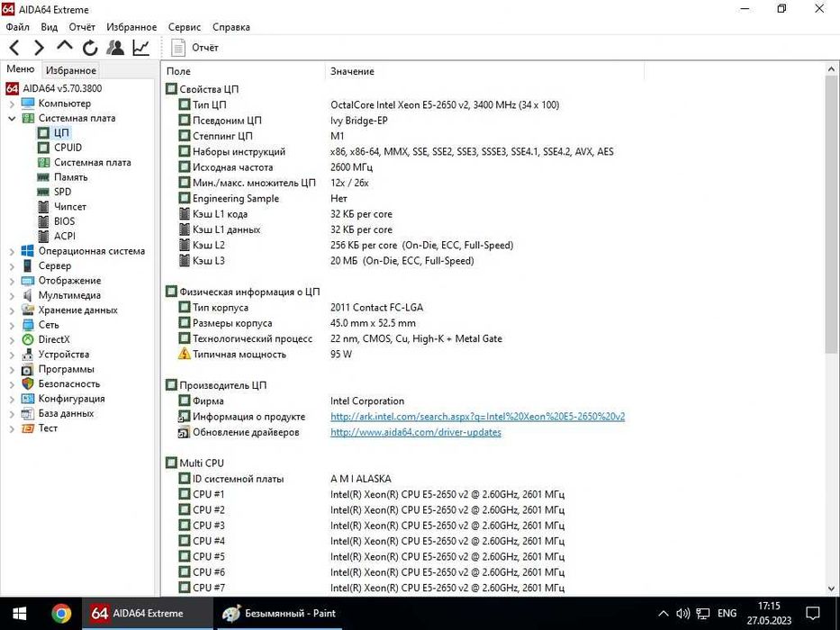Open the ark.intel.com product information link

tap(477, 417)
